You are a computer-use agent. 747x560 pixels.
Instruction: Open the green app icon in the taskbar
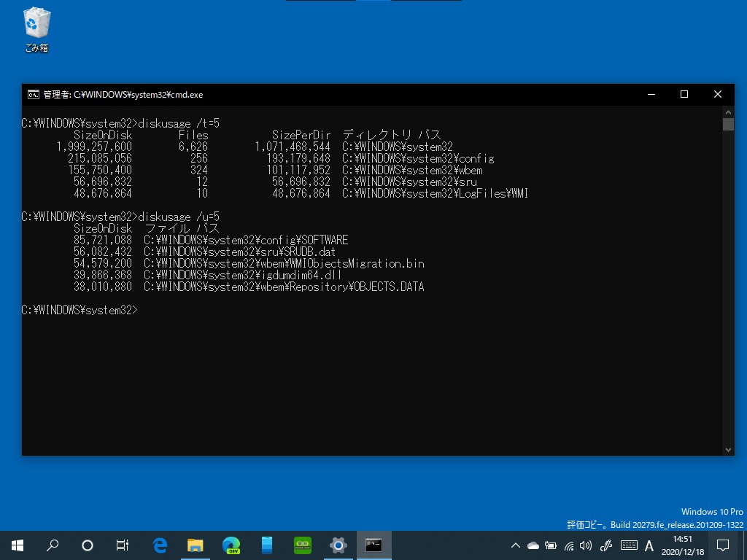click(303, 545)
